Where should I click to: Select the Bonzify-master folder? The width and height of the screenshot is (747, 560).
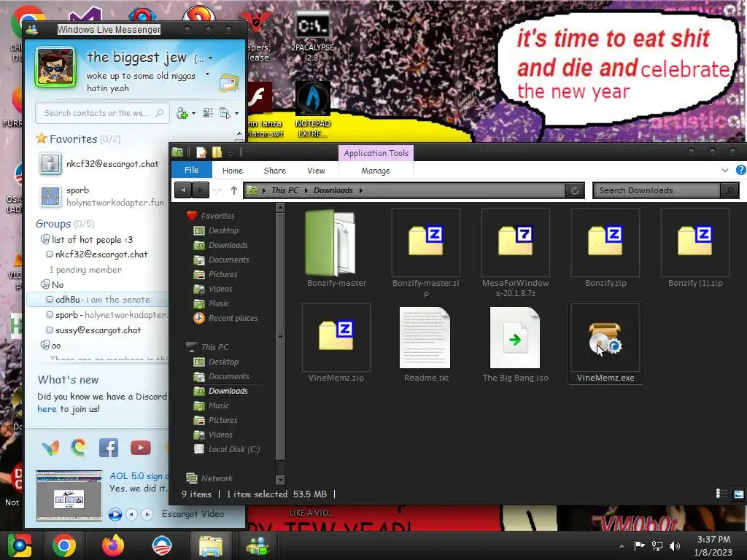pyautogui.click(x=336, y=249)
